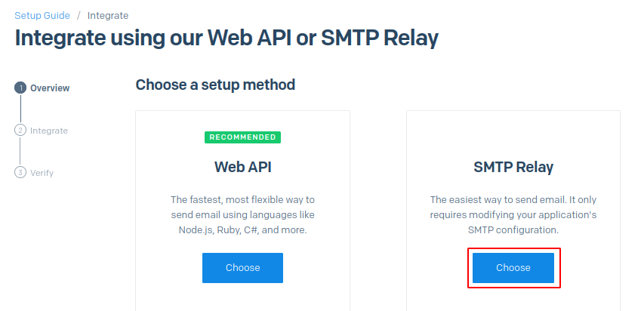Click the SMTP Relay card title
Screen dimensions: 644x311
tap(513, 166)
